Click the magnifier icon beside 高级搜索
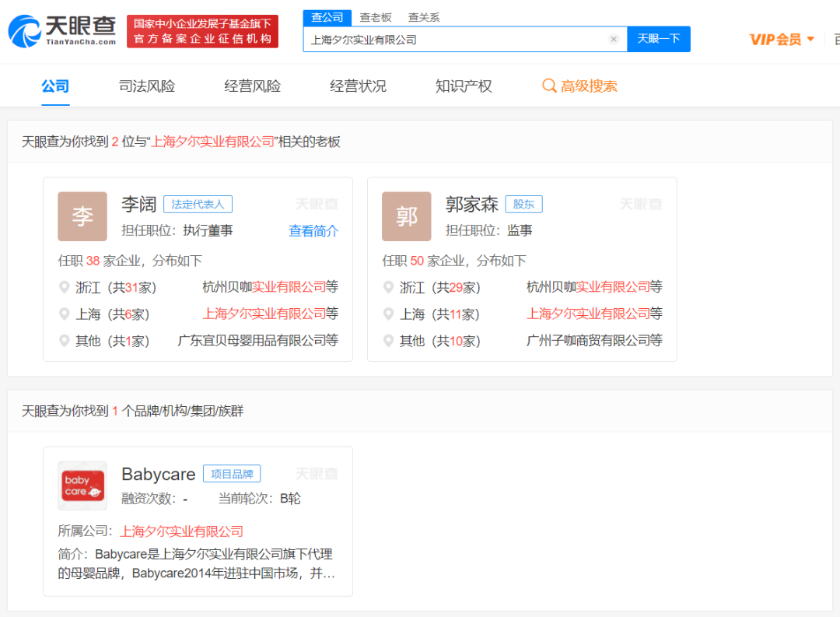Viewport: 840px width, 617px height. (x=550, y=86)
